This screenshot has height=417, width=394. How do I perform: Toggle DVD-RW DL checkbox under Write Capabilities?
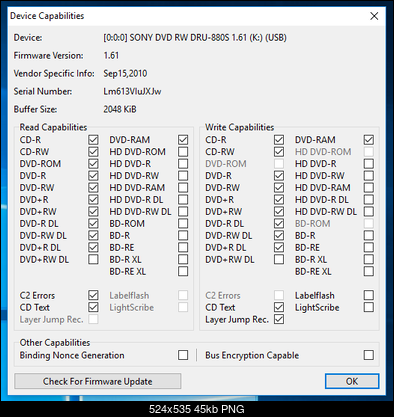click(x=279, y=236)
